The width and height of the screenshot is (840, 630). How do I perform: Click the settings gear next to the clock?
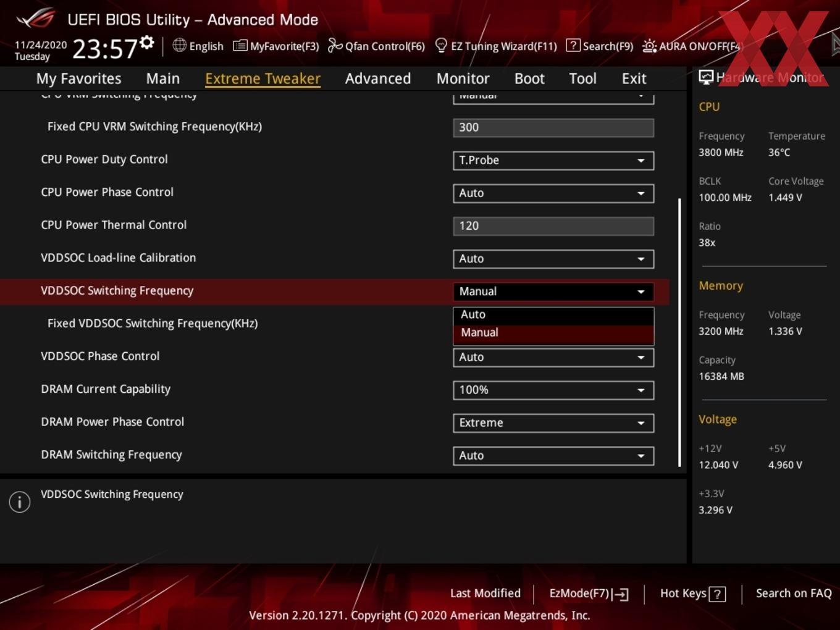coord(147,42)
